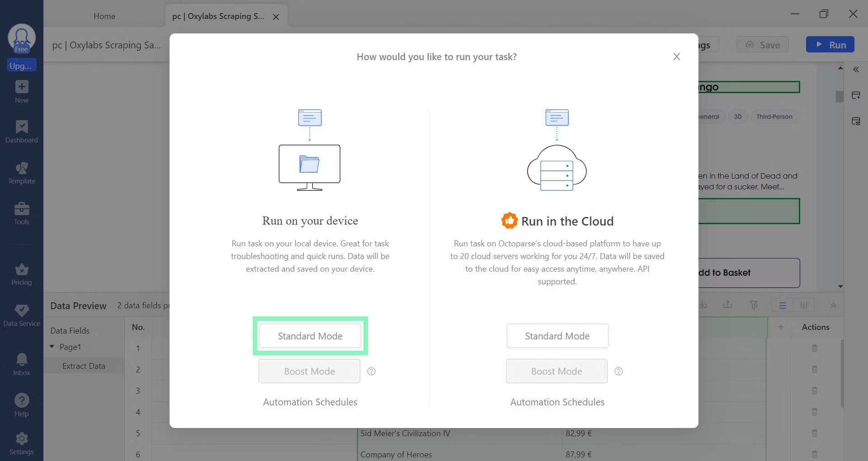Open Inbox notifications icon
This screenshot has height=461, width=868.
21,364
